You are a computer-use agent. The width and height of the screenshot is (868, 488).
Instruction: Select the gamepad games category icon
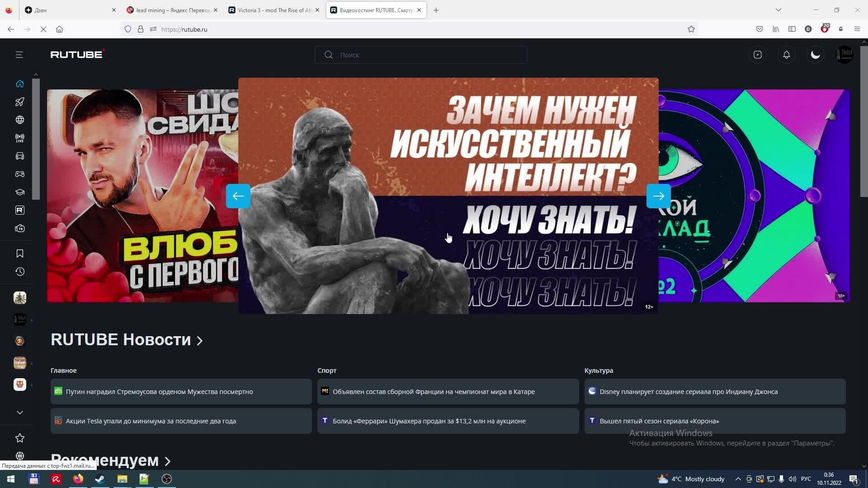coord(19,174)
